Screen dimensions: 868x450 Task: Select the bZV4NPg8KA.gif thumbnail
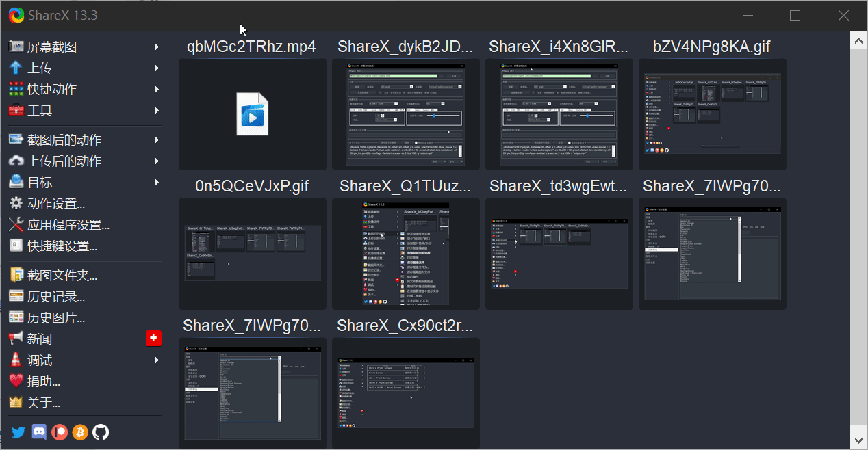712,114
